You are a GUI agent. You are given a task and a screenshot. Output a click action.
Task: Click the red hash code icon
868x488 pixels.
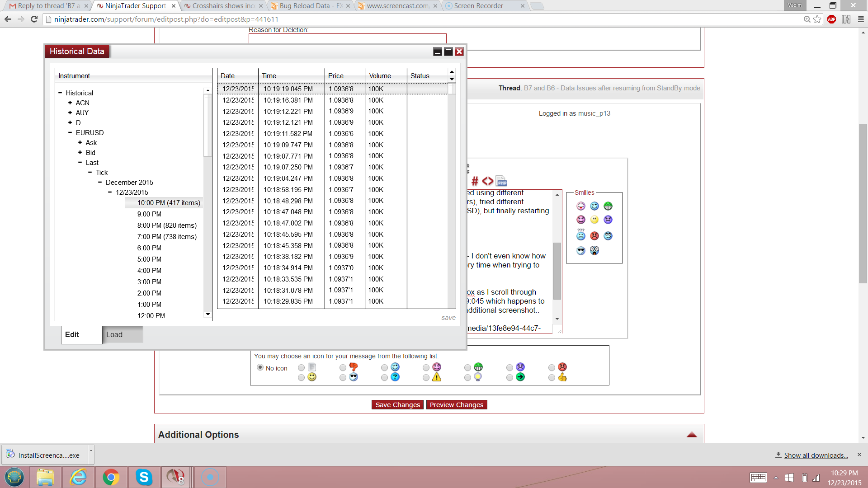click(x=475, y=181)
